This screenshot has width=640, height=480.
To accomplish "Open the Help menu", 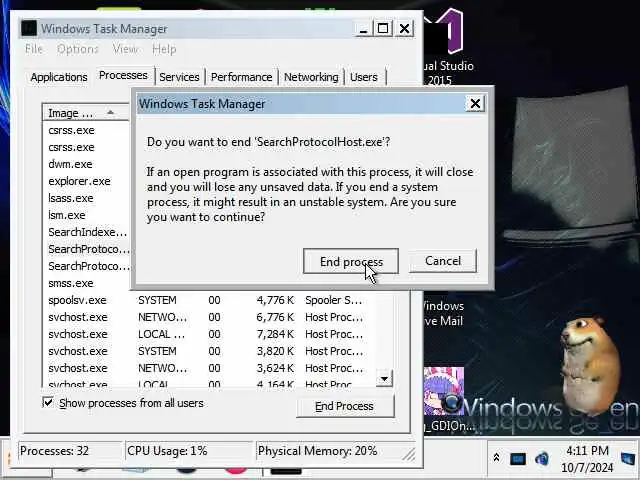I will 164,49.
